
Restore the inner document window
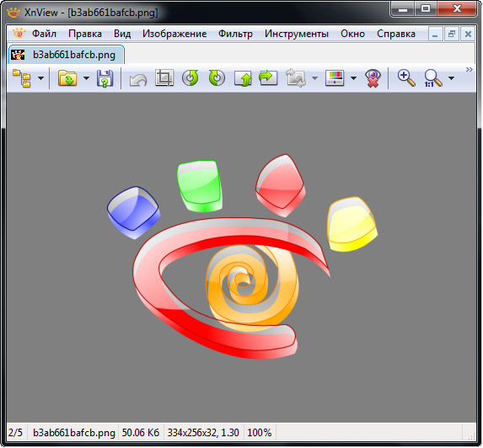[452, 34]
